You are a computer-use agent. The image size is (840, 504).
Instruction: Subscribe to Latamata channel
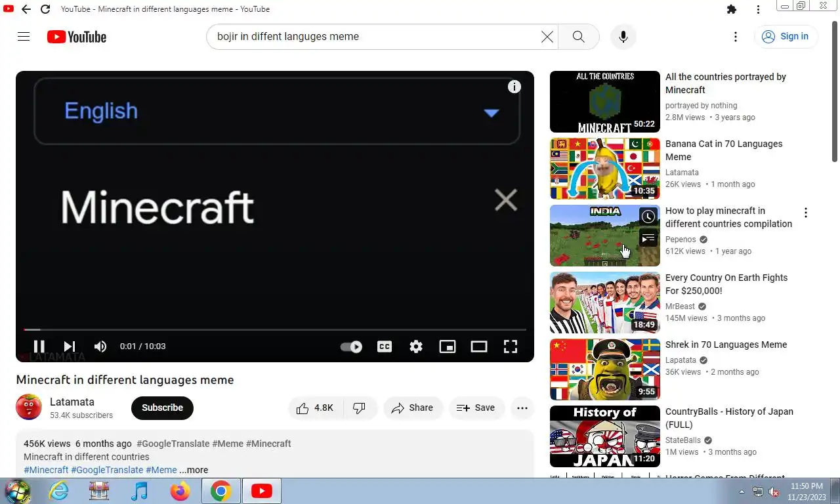tap(162, 408)
